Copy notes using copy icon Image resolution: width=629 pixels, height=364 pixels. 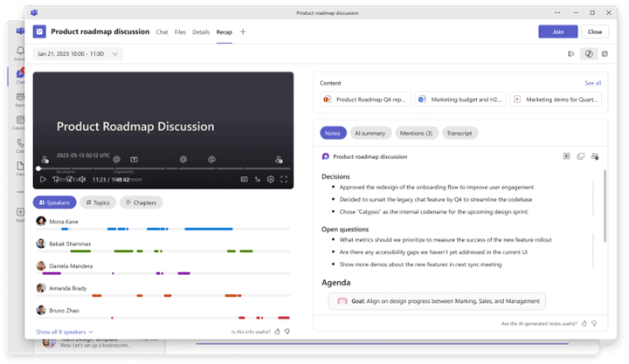[580, 156]
